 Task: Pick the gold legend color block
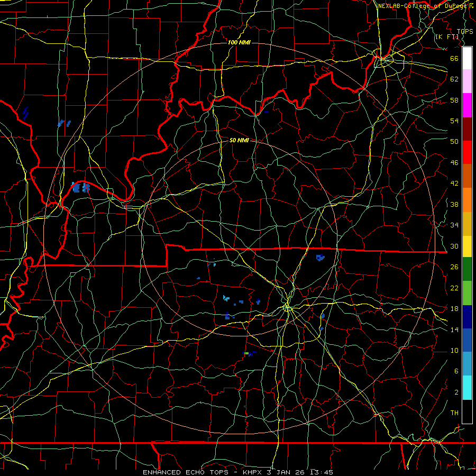coord(467,224)
